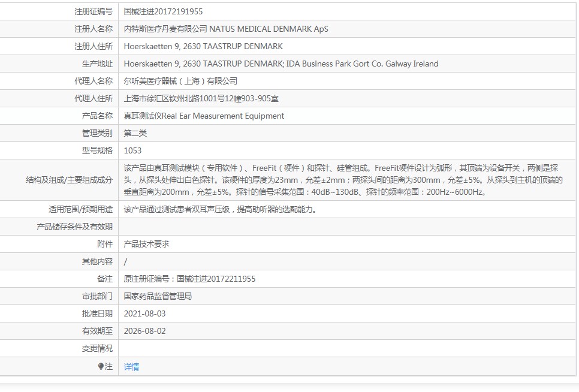This screenshot has width=579, height=392.
Task: Select expiry date 2026-08-02
Action: (x=145, y=331)
